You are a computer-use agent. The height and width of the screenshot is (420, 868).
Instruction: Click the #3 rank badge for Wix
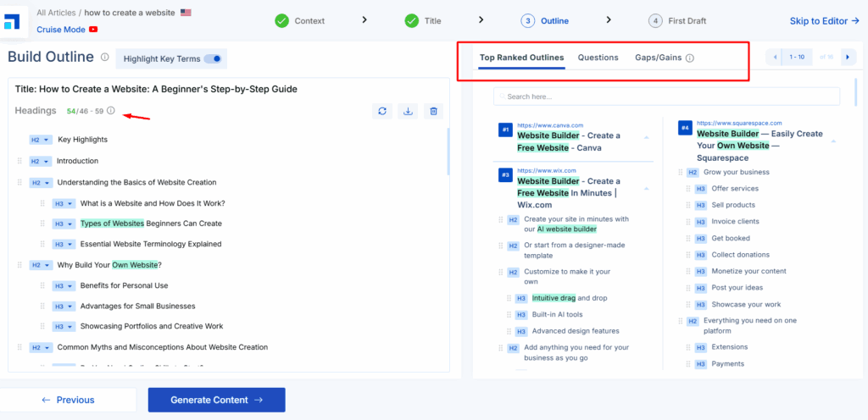point(505,175)
